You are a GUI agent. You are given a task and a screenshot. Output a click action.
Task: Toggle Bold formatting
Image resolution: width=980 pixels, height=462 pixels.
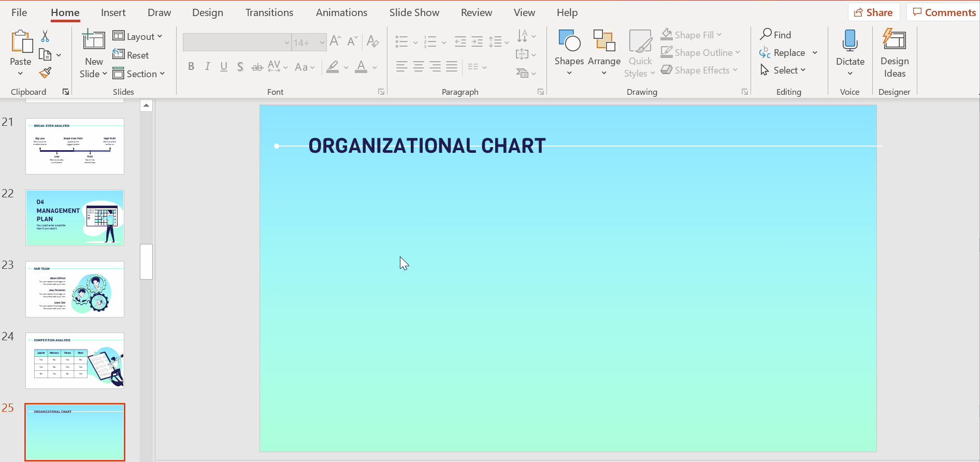[191, 67]
